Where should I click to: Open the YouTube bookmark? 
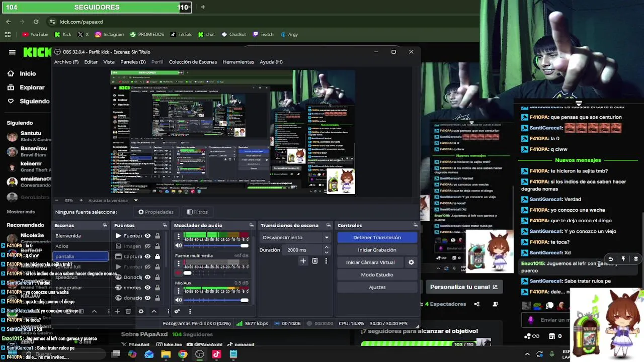[x=35, y=34]
